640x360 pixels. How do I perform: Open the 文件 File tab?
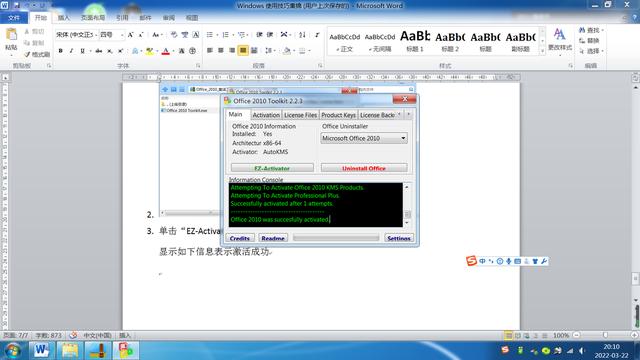[x=13, y=18]
